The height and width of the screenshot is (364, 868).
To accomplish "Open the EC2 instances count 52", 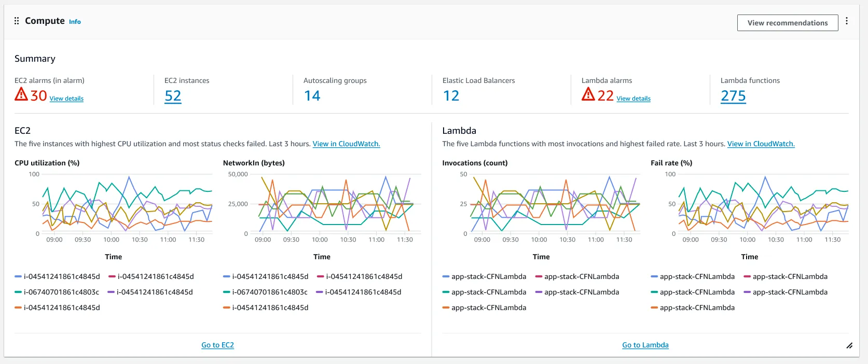I will coord(173,96).
